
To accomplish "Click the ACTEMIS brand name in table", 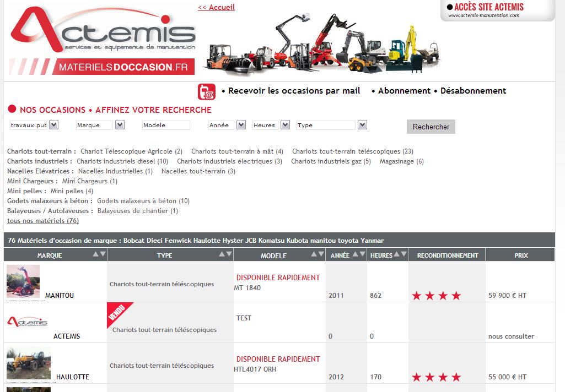I will click(67, 336).
